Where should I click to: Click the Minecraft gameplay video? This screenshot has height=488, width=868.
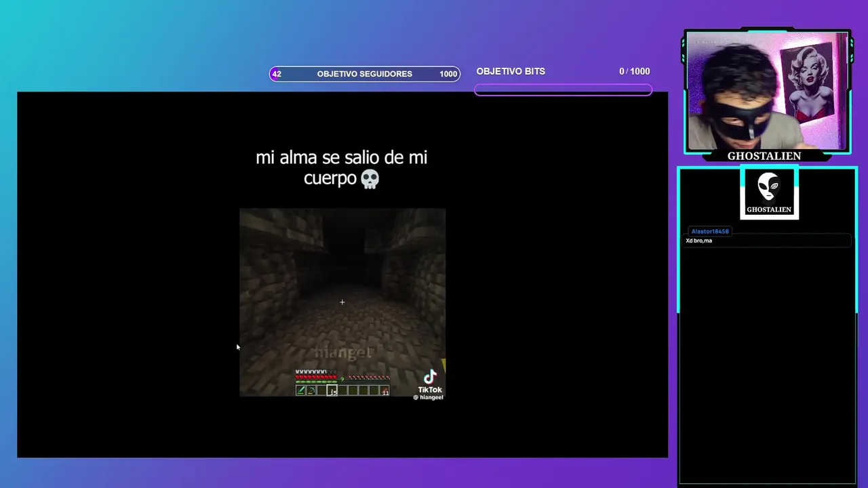(x=342, y=302)
